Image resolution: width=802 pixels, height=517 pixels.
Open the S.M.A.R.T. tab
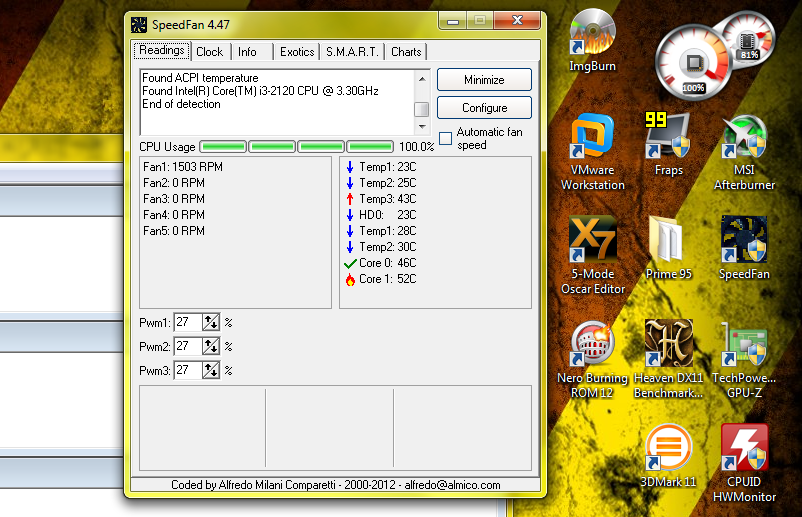352,52
